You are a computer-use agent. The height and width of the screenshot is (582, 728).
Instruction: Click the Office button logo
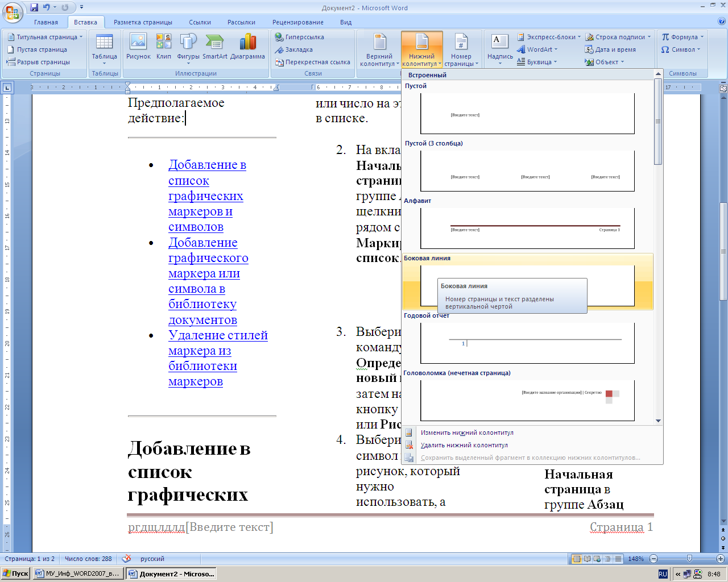13,11
